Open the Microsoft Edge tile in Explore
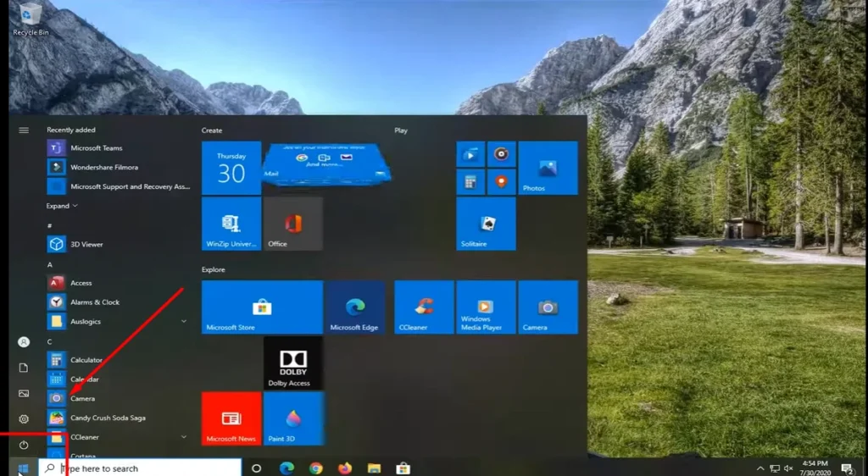This screenshot has width=868, height=476. (355, 307)
